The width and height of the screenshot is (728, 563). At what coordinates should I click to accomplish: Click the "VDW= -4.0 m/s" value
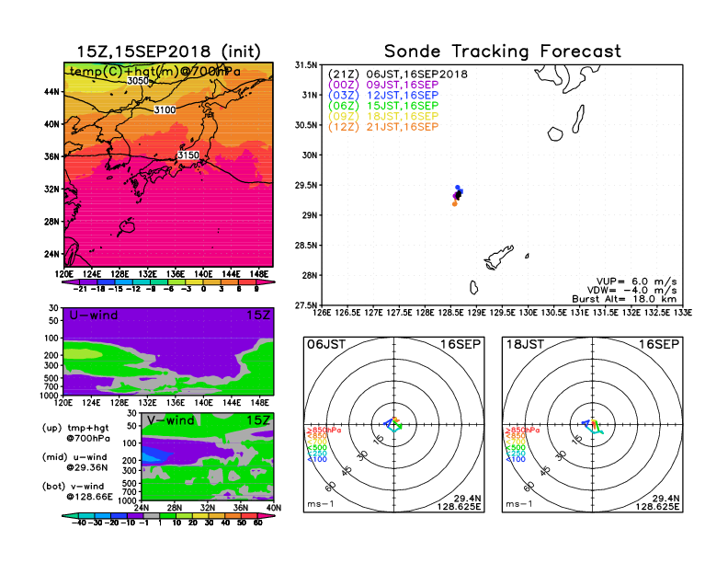pos(632,291)
